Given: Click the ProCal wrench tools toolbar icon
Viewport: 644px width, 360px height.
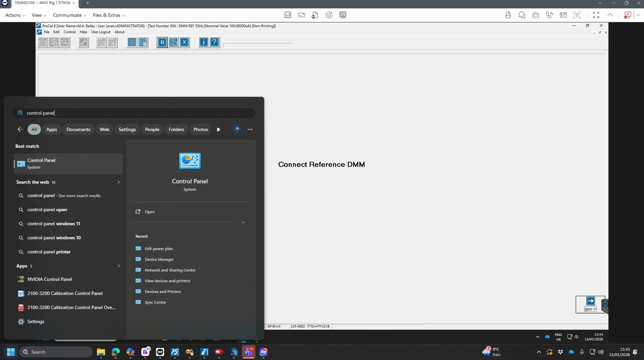Looking at the screenshot, I should coord(84,42).
